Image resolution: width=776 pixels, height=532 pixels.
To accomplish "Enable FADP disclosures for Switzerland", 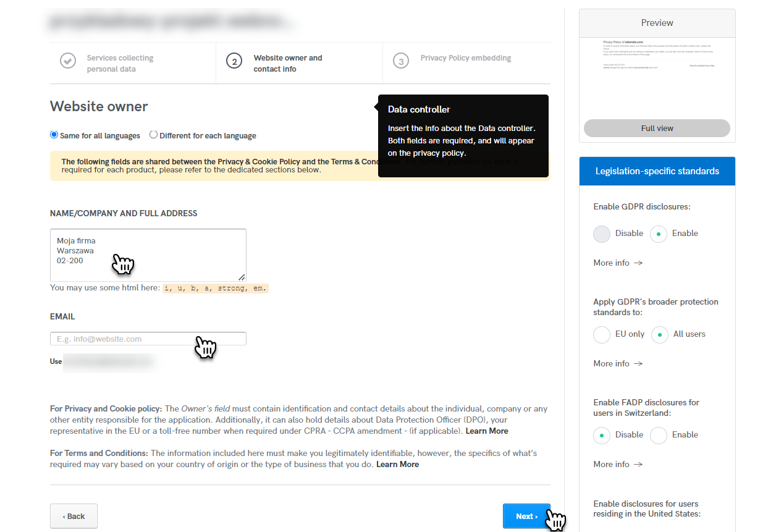I will point(659,435).
